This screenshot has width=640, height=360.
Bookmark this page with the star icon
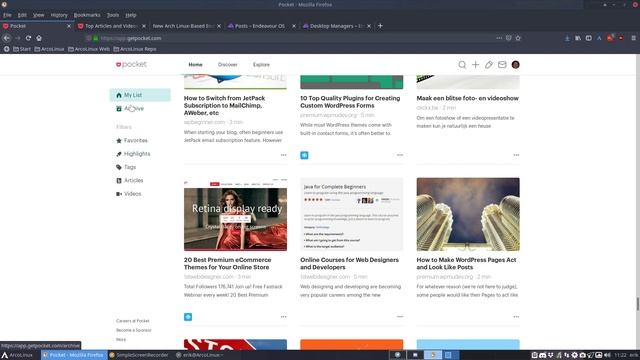tap(518, 38)
